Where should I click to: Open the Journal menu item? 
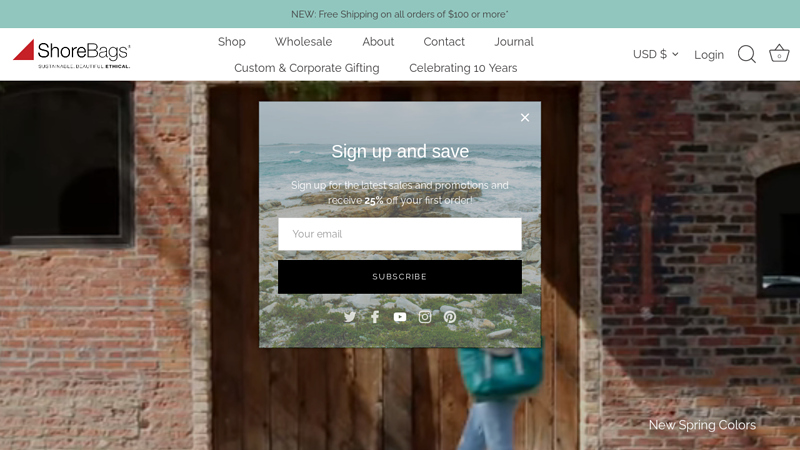(x=514, y=42)
